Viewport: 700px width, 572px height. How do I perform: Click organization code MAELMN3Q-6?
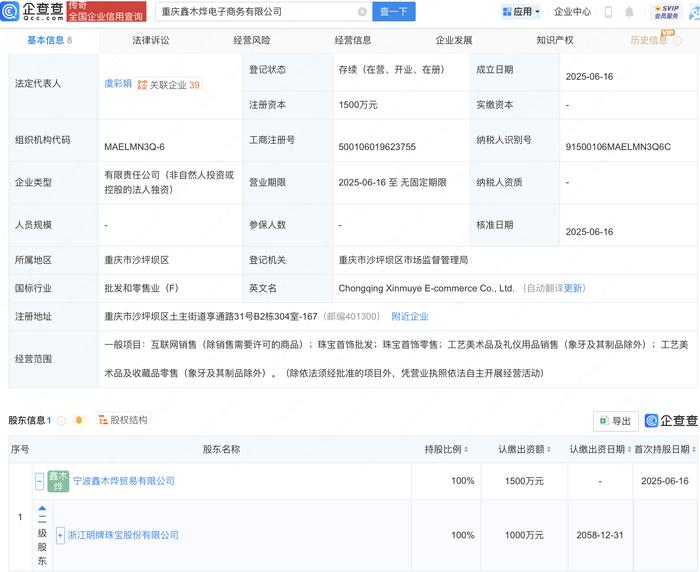(x=134, y=147)
